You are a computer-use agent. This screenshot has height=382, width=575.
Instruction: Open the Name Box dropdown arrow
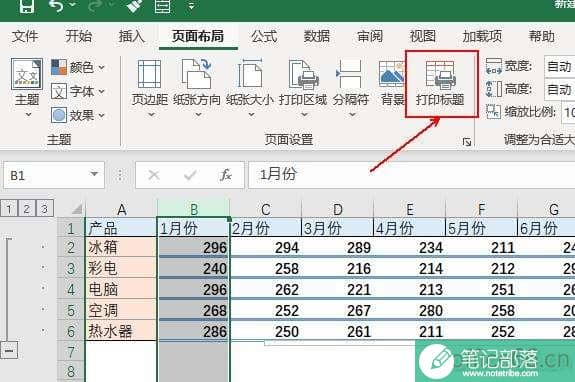click(94, 174)
